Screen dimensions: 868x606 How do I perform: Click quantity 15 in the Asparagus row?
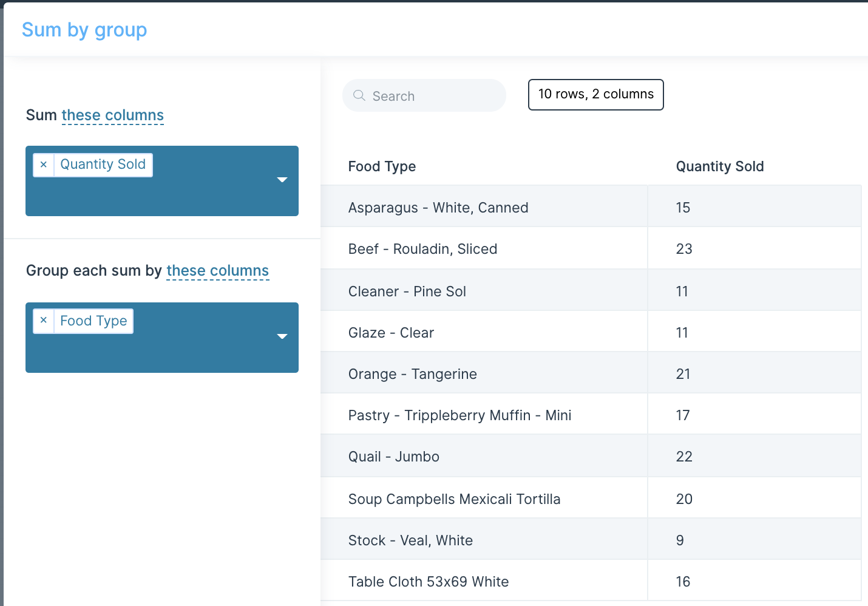[x=754, y=206]
